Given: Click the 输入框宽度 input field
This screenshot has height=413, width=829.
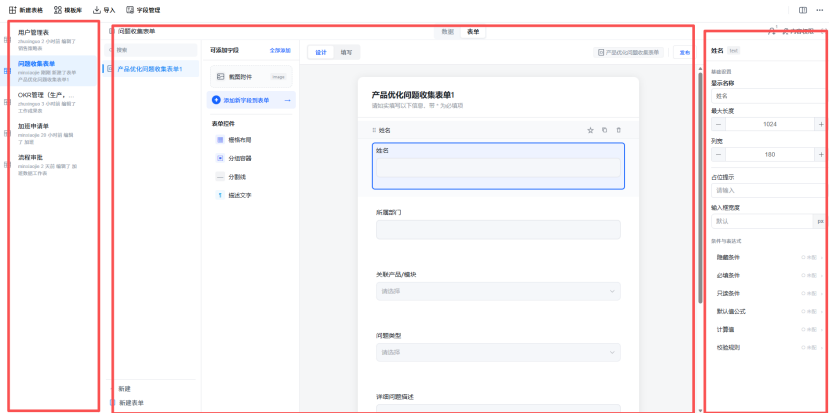Looking at the screenshot, I should (762, 221).
